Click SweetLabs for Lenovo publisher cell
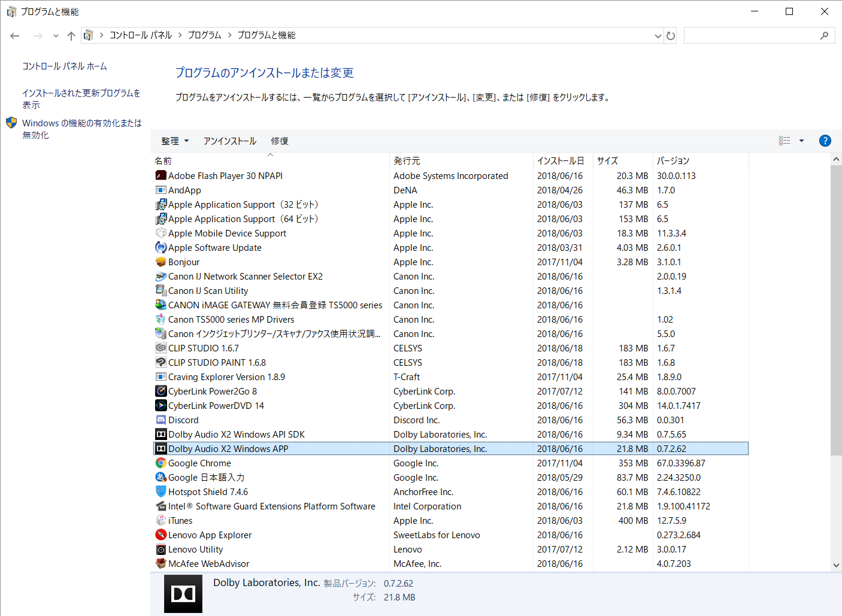Screen dimensions: 842x616 437,535
